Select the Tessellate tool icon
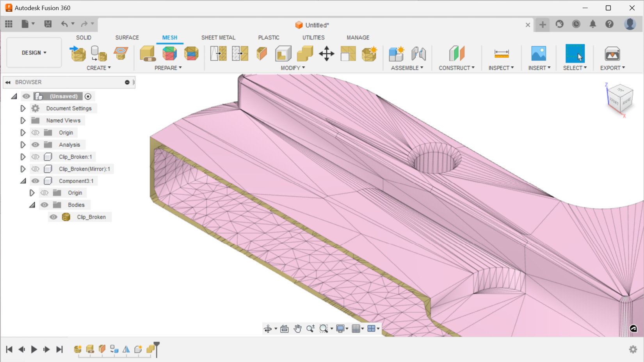The width and height of the screenshot is (644, 362). coord(99,53)
